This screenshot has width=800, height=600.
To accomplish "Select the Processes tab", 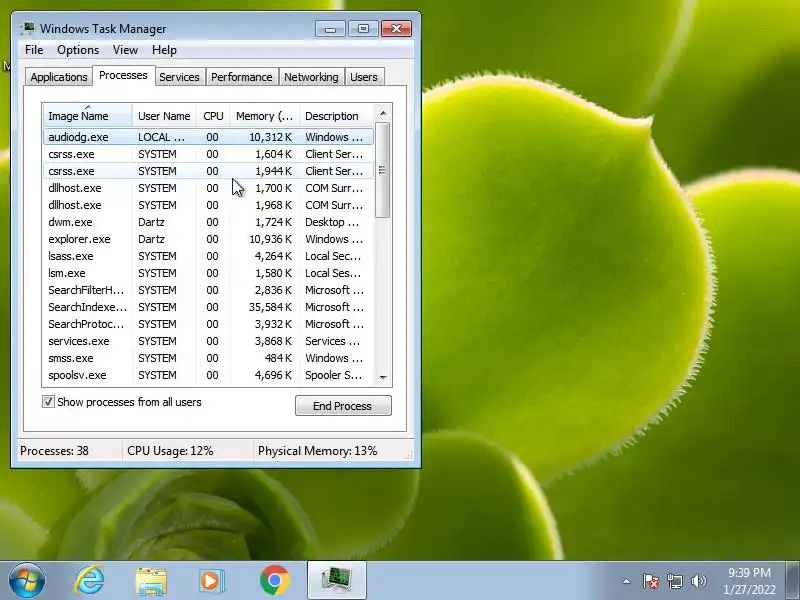I will pyautogui.click(x=123, y=76).
